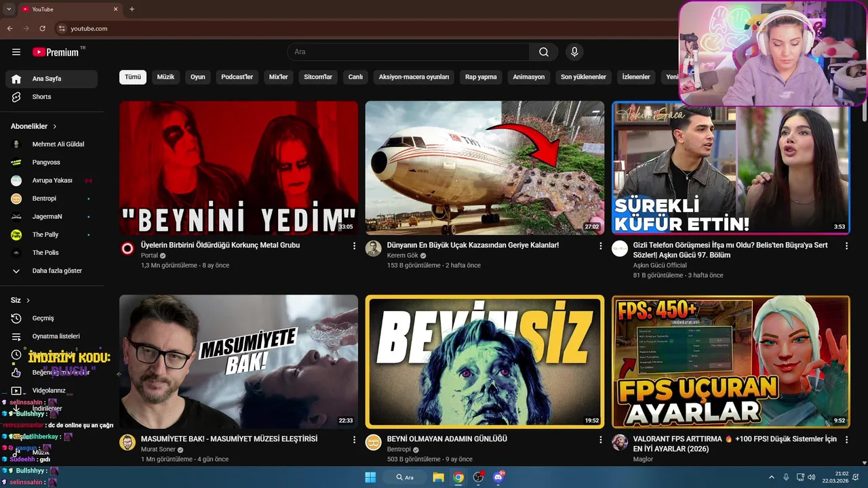Click Aşkın Gücü Official channel avatar
The image size is (868, 488).
[x=620, y=249]
